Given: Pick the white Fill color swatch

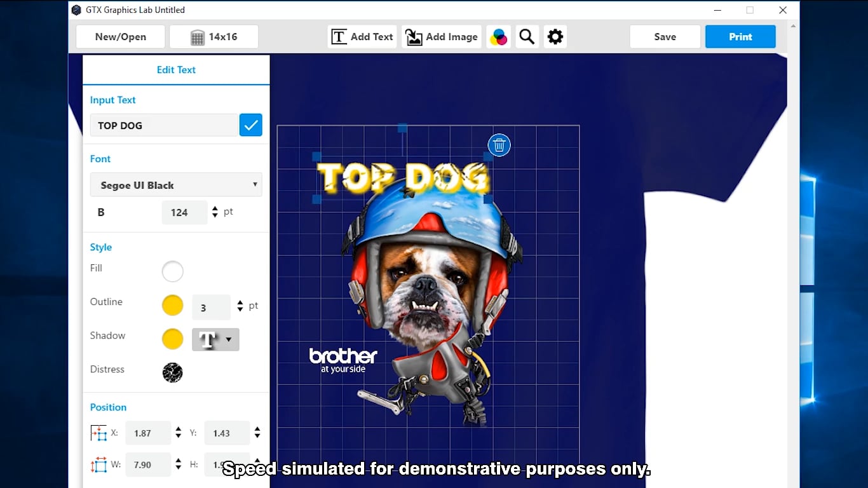Looking at the screenshot, I should coord(173,272).
